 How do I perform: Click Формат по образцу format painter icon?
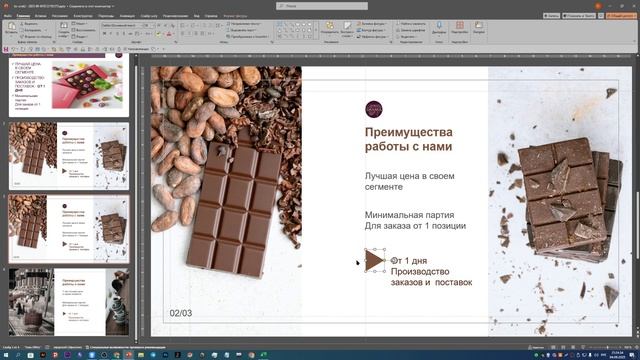(x=22, y=37)
